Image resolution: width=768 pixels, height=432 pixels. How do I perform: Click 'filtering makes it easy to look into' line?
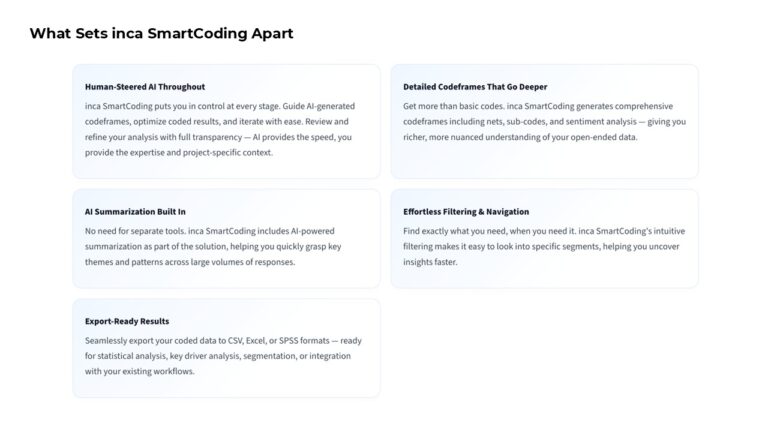(x=541, y=246)
